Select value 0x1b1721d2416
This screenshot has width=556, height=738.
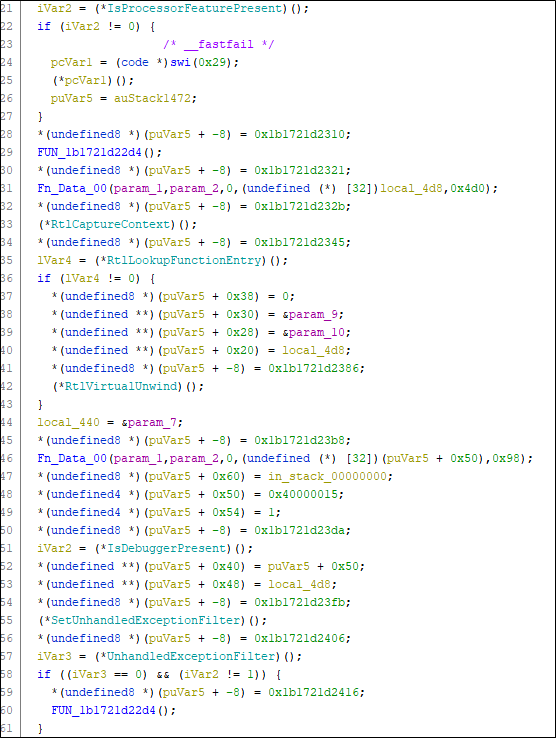click(313, 692)
